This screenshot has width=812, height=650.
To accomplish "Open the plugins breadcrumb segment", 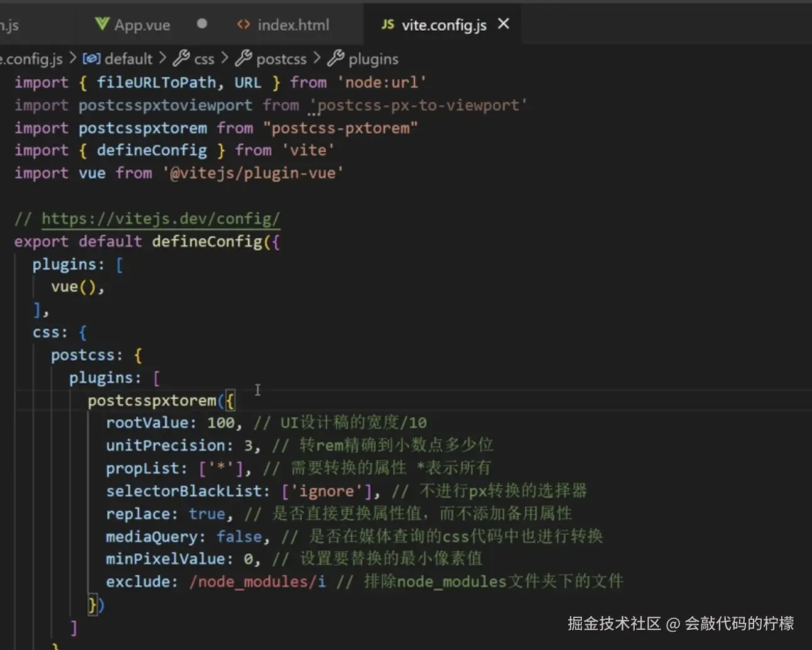I will tap(373, 59).
